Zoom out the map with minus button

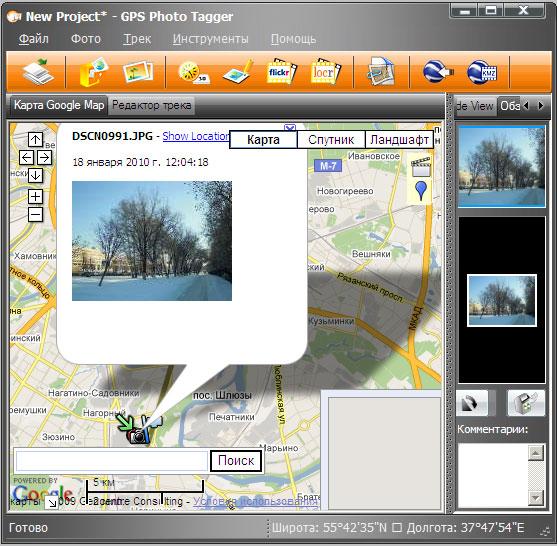[x=35, y=214]
